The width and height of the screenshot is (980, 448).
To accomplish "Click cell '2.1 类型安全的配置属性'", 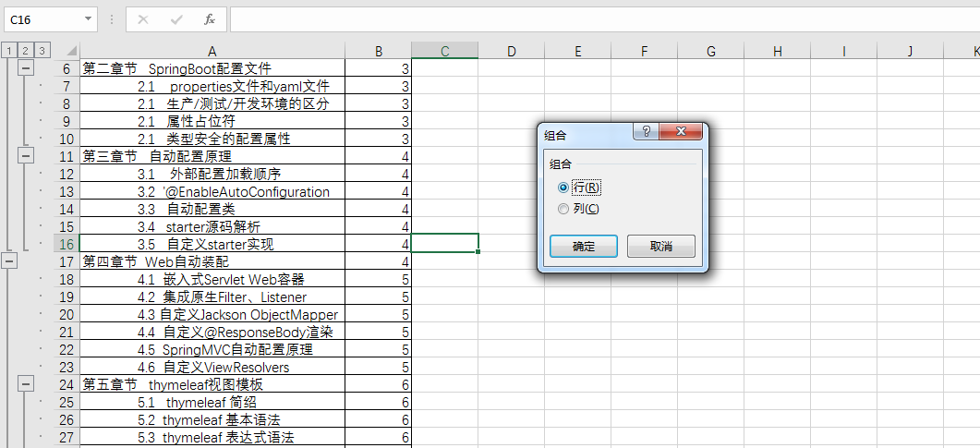I will click(x=212, y=138).
